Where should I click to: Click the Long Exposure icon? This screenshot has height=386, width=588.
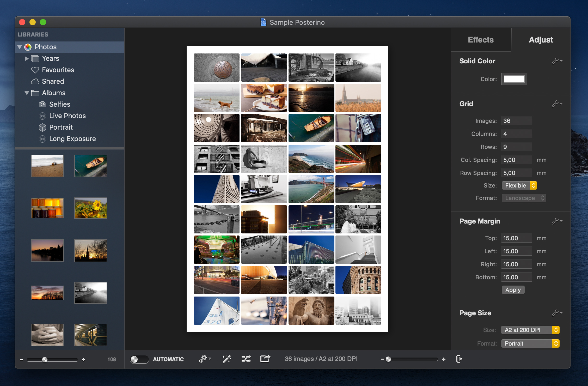point(42,139)
